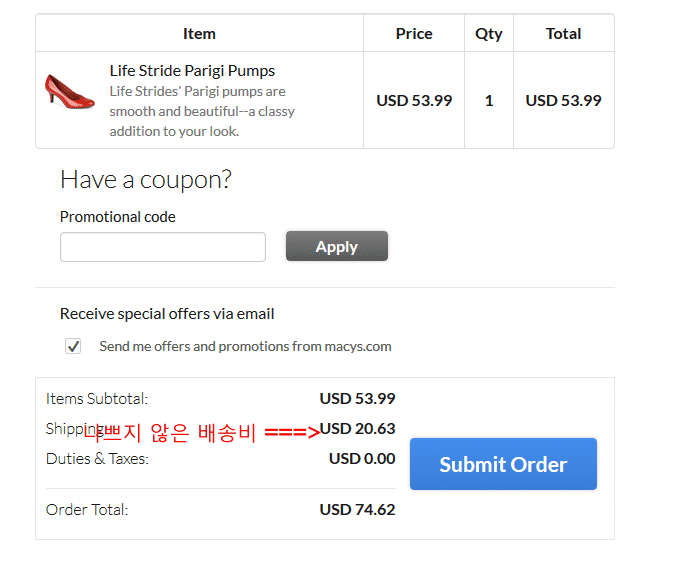Click the Duties & Taxes label
This screenshot has width=687, height=583.
pyautogui.click(x=97, y=459)
